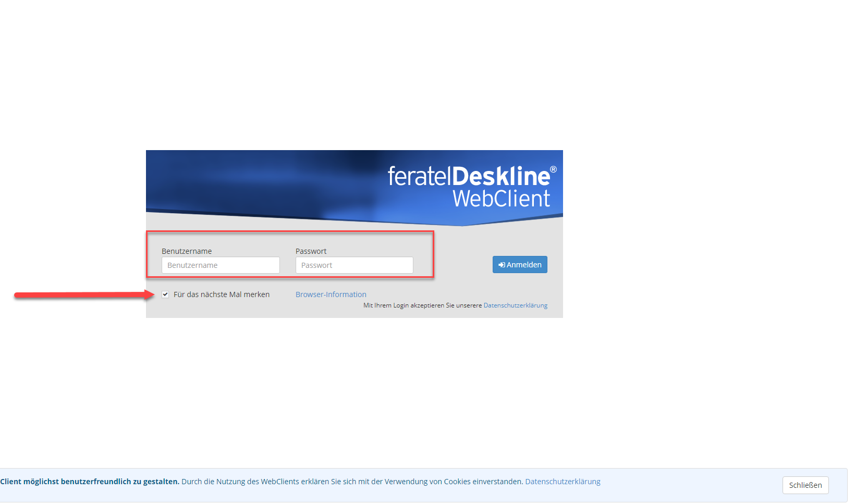
Task: Open the Browser-Information link
Action: click(x=331, y=294)
